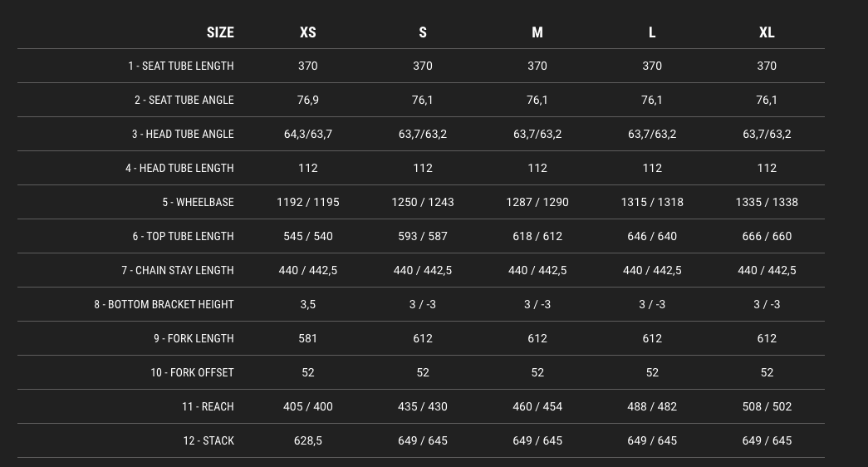Click the M reach value 460 / 454
Viewport: 868px width, 467px height.
click(537, 406)
